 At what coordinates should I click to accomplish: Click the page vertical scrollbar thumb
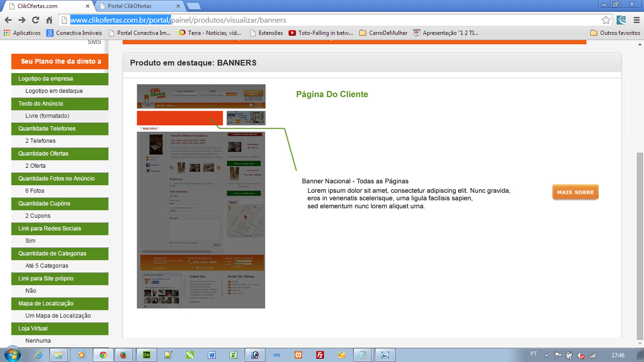click(x=640, y=245)
